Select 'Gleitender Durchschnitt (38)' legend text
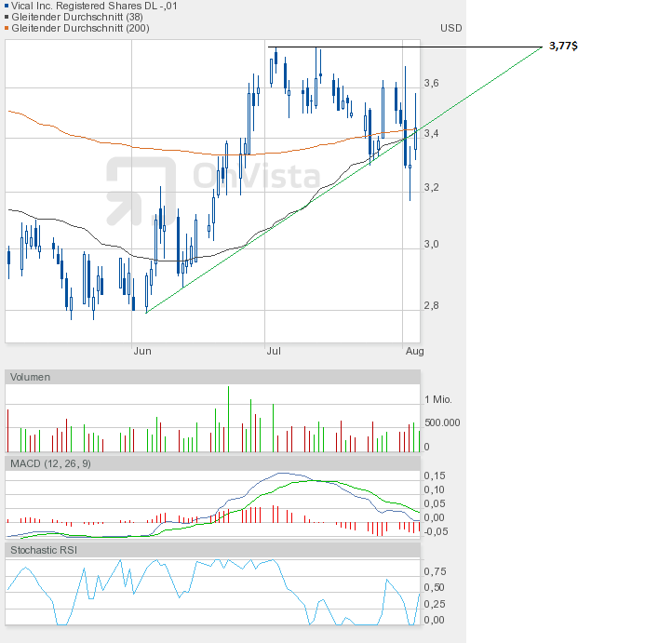Viewport: 672px width, 643px height. tap(77, 17)
